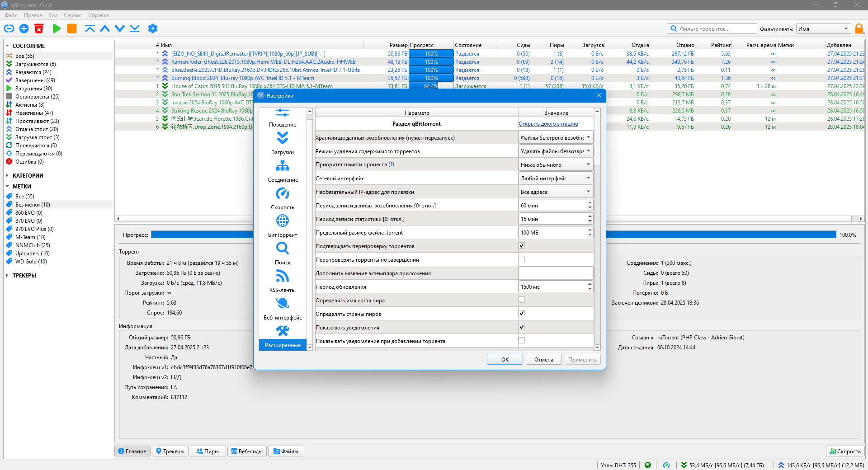Open Веб-интерфейс section in settings sidebar
Screen dimensions: 868x470
click(x=283, y=309)
